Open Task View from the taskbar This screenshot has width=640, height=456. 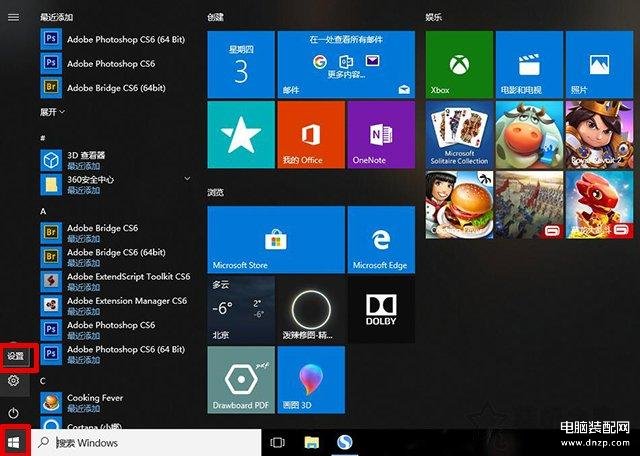point(278,443)
